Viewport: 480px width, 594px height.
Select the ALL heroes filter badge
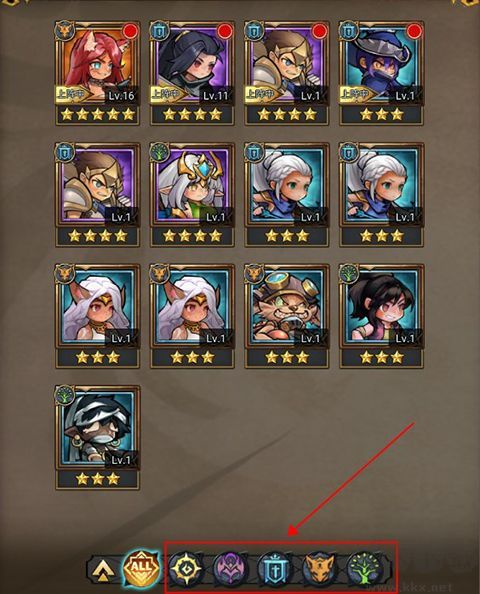141,568
